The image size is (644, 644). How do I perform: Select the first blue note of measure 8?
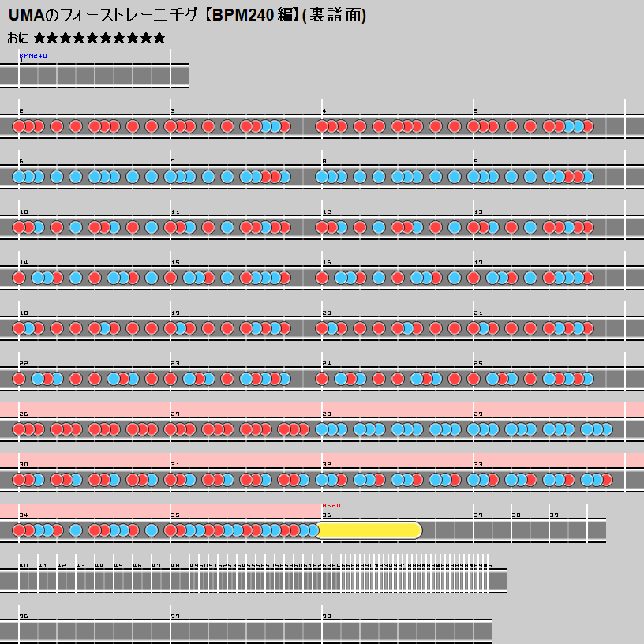(322, 177)
